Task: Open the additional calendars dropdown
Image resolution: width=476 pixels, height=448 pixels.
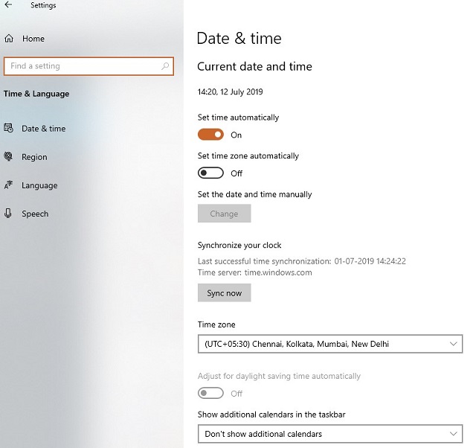Action: point(330,434)
